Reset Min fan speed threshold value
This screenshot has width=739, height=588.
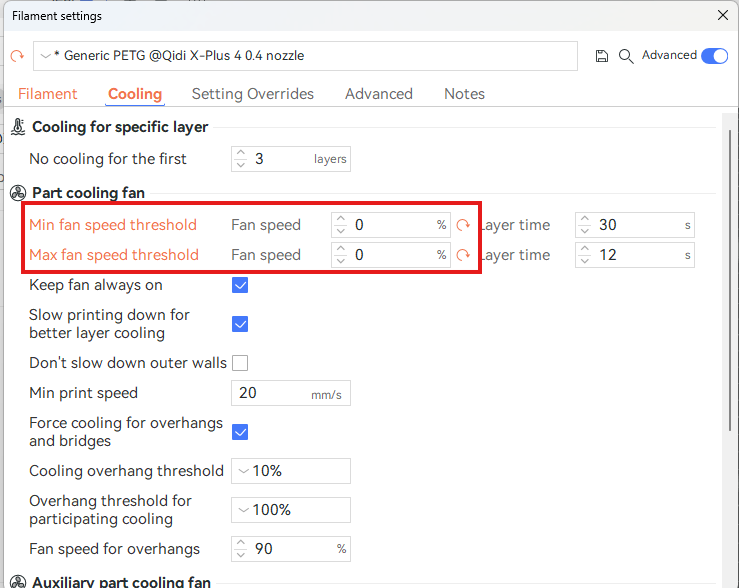coord(463,225)
